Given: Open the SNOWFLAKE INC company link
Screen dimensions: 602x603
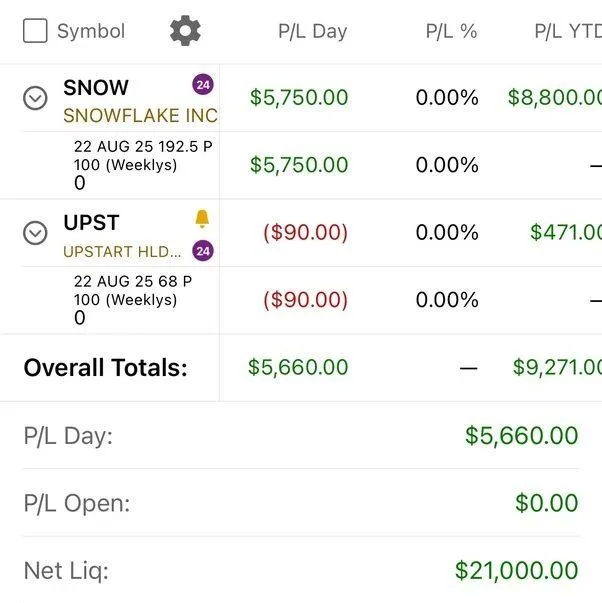Looking at the screenshot, I should pyautogui.click(x=140, y=115).
